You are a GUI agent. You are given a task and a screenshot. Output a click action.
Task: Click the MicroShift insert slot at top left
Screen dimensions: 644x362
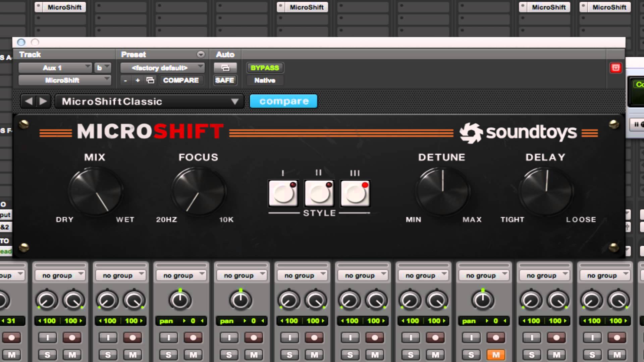[60, 7]
